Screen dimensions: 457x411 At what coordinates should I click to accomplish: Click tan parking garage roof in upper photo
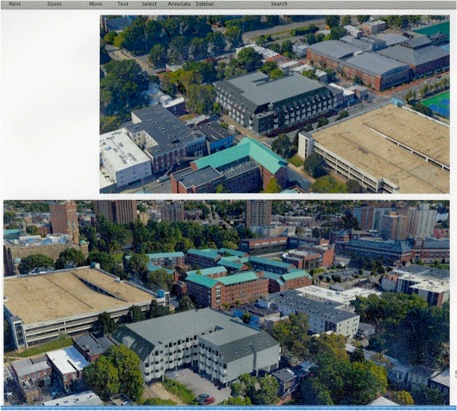[x=383, y=140]
